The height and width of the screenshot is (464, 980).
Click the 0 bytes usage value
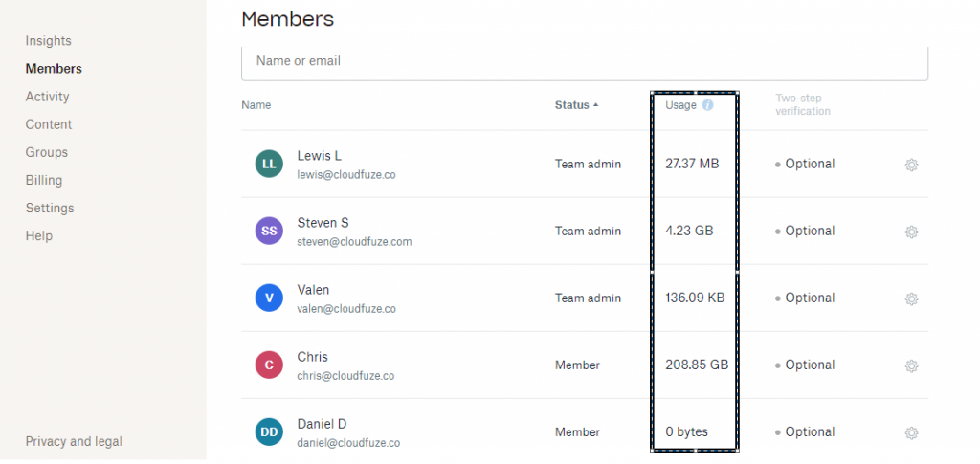(686, 431)
